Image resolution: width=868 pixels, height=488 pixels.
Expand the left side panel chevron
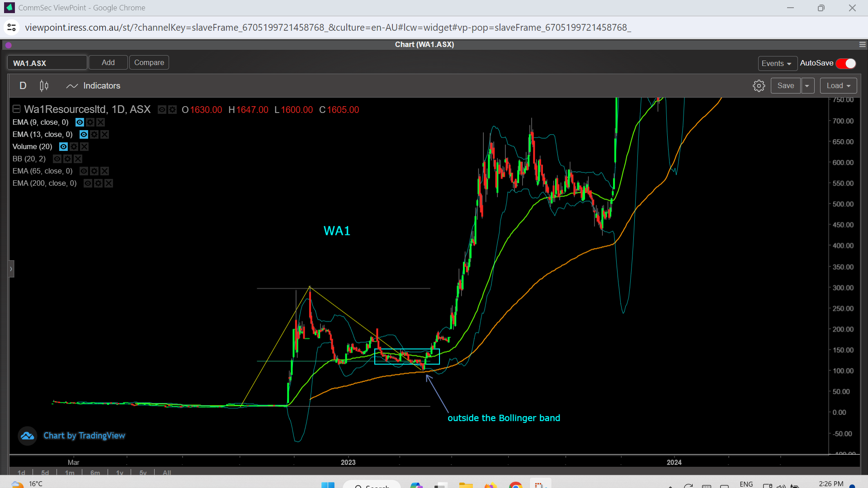[11, 269]
